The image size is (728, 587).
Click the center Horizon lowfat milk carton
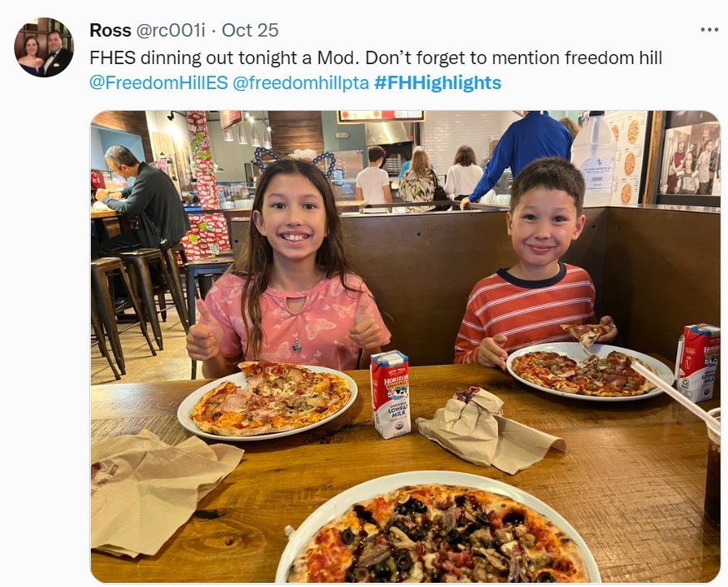(390, 395)
